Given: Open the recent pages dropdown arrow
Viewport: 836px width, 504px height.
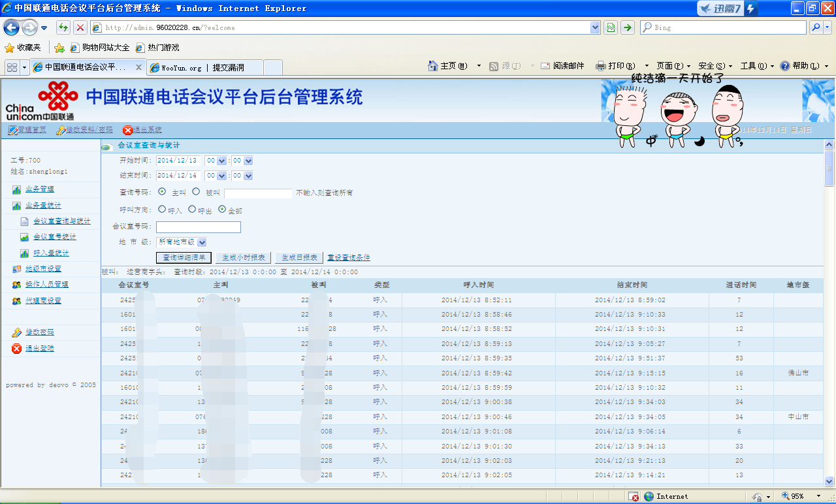Looking at the screenshot, I should 44,28.
